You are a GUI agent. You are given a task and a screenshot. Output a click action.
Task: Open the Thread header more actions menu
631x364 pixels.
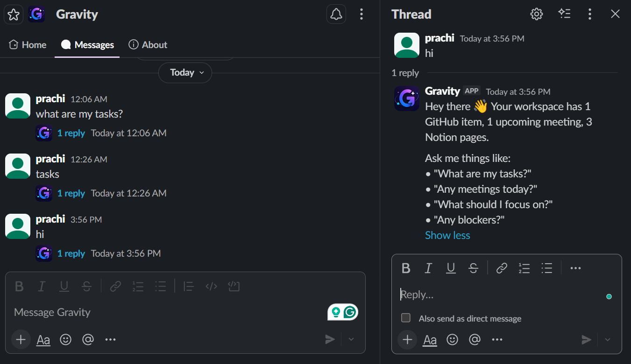(x=590, y=14)
